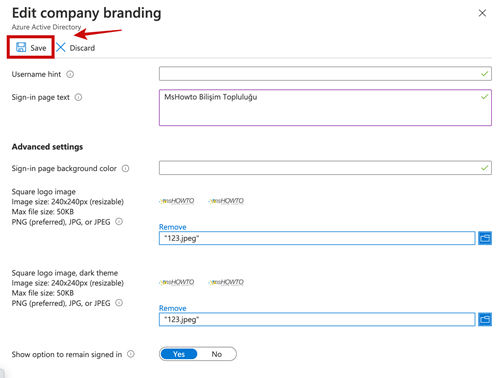Open info tooltip next to Username hint
Screen dimensions: 503x378
(70, 74)
